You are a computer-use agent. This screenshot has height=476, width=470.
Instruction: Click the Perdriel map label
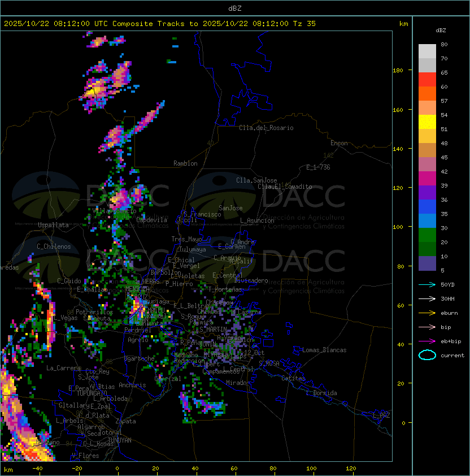click(x=138, y=330)
